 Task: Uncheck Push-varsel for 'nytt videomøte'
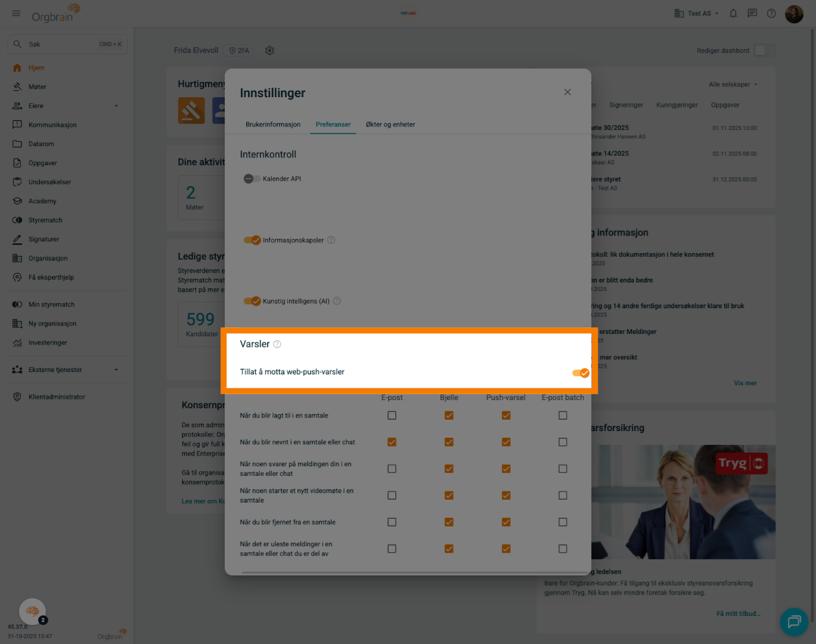click(506, 496)
